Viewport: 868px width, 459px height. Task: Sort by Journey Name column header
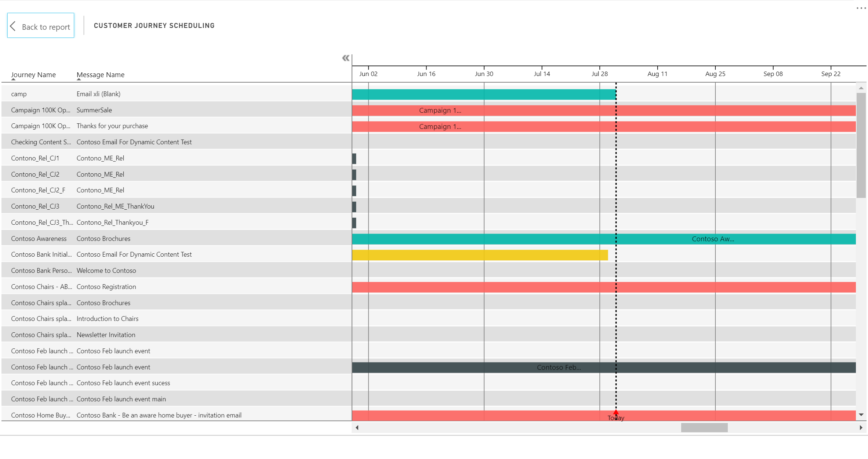pyautogui.click(x=33, y=75)
